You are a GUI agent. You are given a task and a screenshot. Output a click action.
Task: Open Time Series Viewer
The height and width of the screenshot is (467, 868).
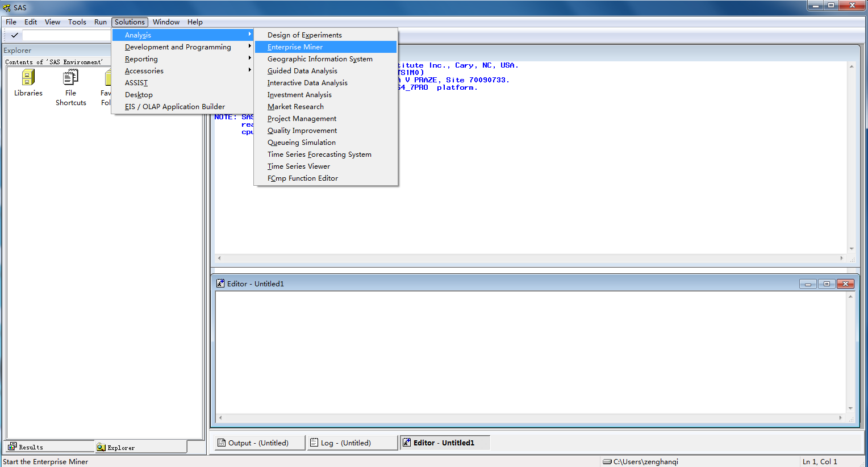click(326, 166)
